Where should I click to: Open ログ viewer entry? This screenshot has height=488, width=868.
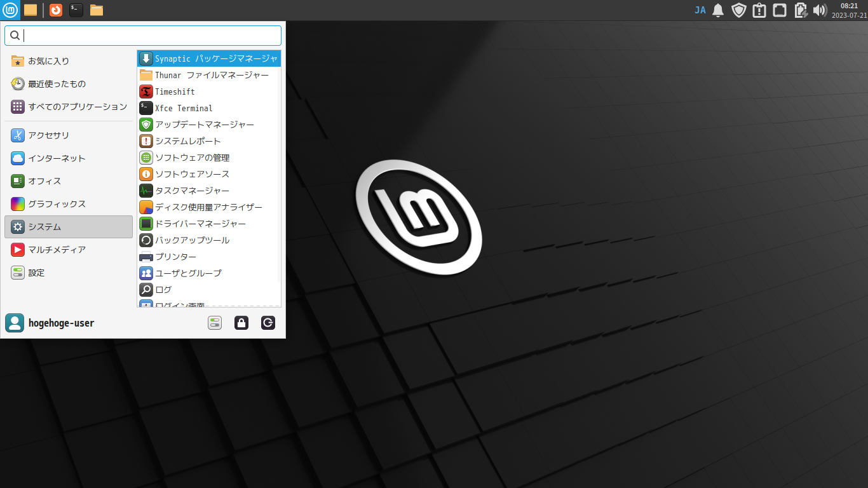click(x=209, y=290)
